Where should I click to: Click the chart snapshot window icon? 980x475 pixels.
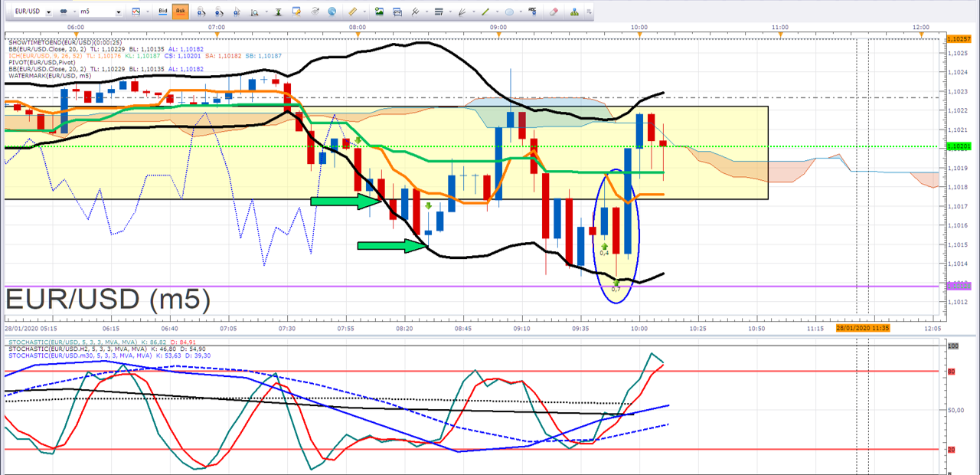tap(397, 11)
